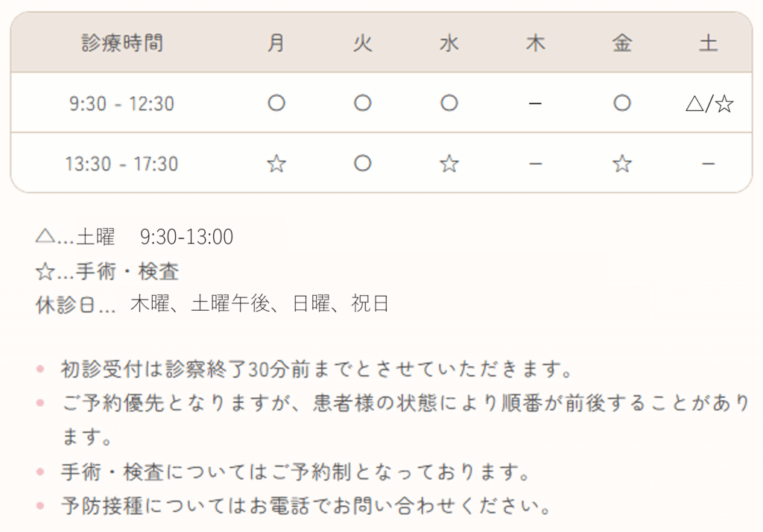Click the 13:30 - 17:30 row label
The height and width of the screenshot is (532, 763).
click(121, 164)
